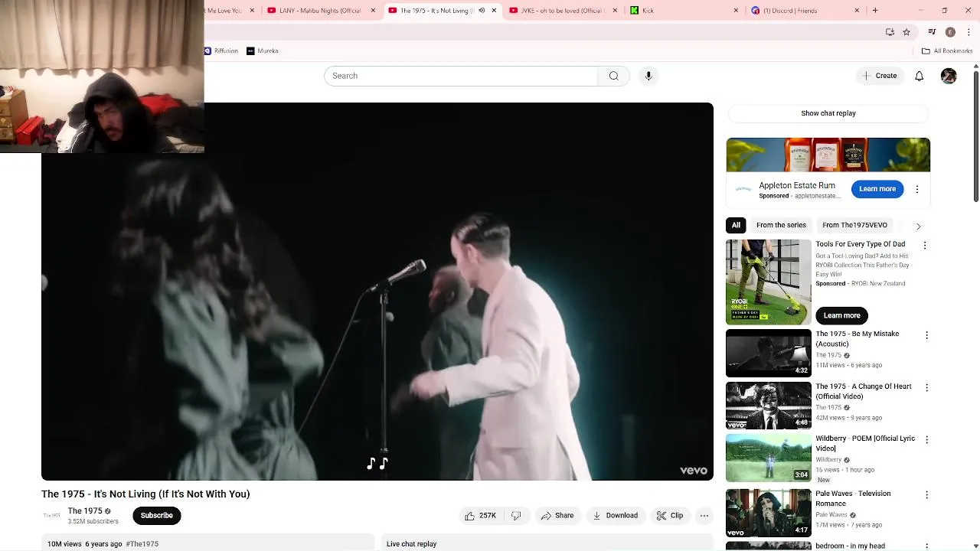Open Wildberry POEM lyric video thumbnail
The width and height of the screenshot is (980, 551).
coord(768,458)
